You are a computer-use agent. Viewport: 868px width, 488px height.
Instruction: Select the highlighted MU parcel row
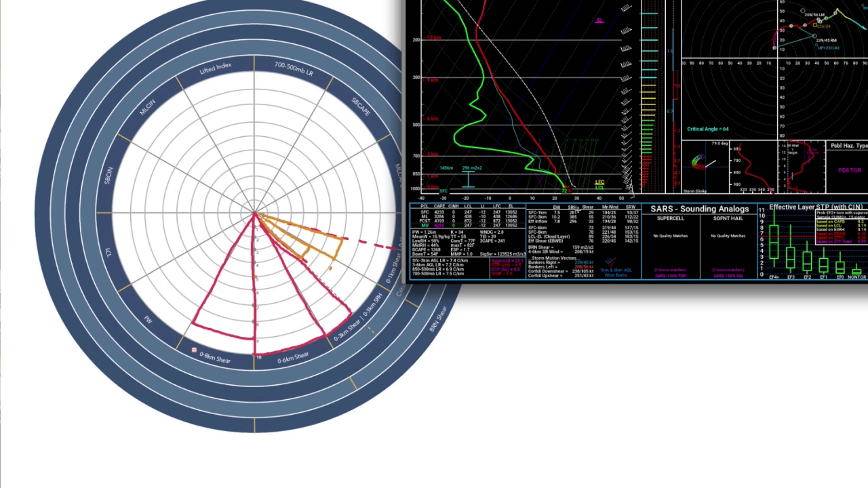[x=469, y=226]
